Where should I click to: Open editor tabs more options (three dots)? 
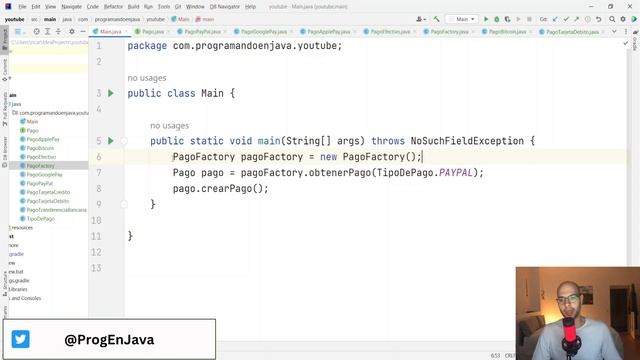(x=626, y=31)
